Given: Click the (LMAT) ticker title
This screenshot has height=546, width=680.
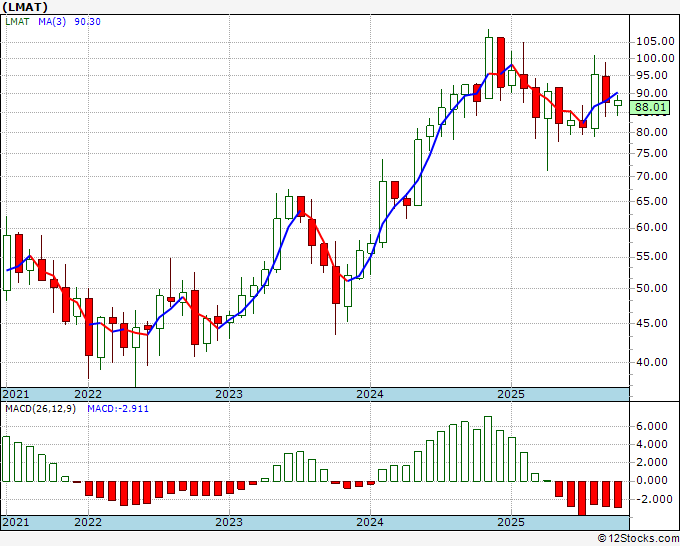Looking at the screenshot, I should click(24, 6).
